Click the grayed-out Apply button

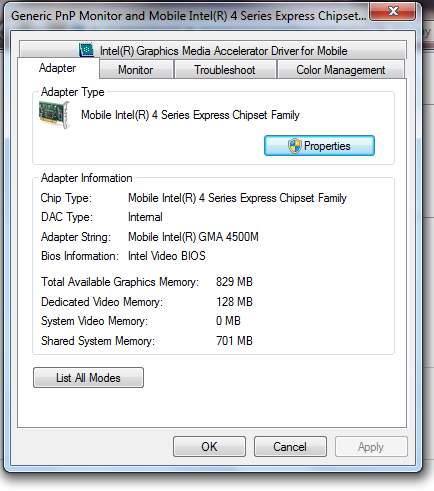point(371,447)
